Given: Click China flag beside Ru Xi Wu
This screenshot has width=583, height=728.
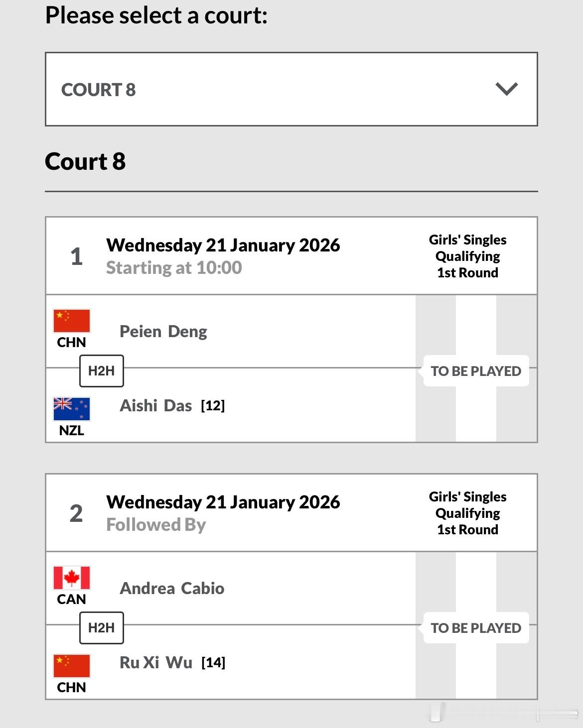Looking at the screenshot, I should 72,666.
